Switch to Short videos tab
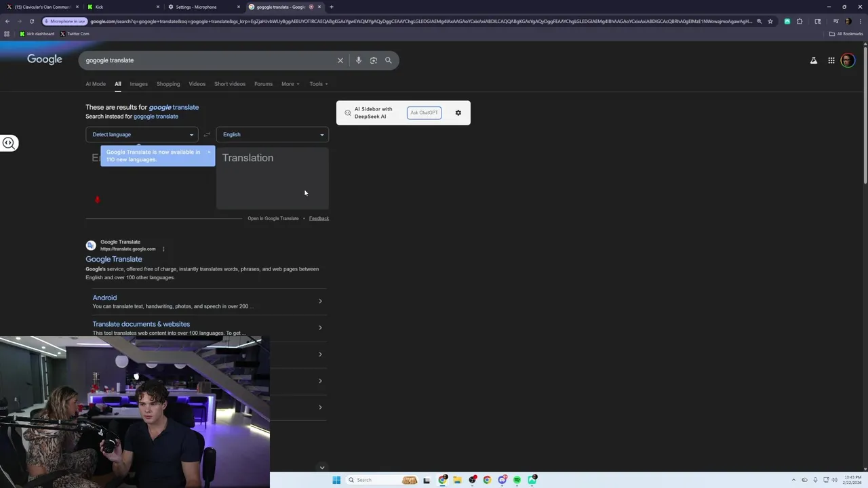This screenshot has height=488, width=868. coord(230,84)
